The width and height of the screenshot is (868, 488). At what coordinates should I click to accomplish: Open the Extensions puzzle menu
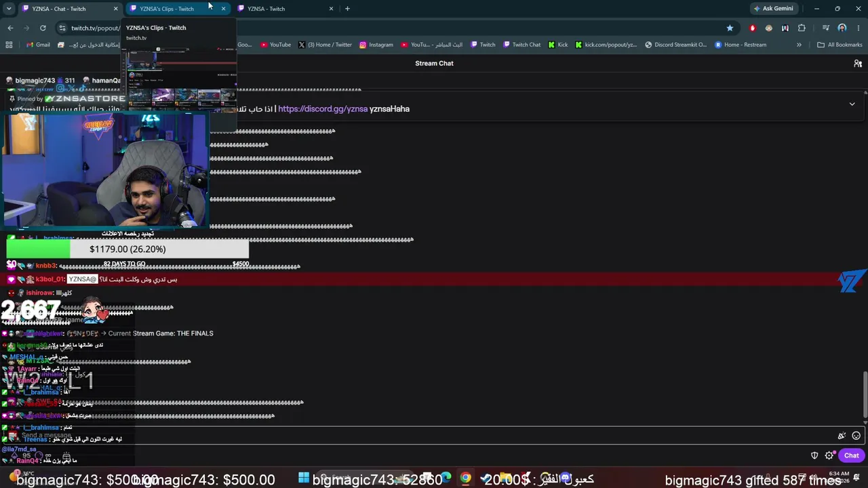[802, 28]
